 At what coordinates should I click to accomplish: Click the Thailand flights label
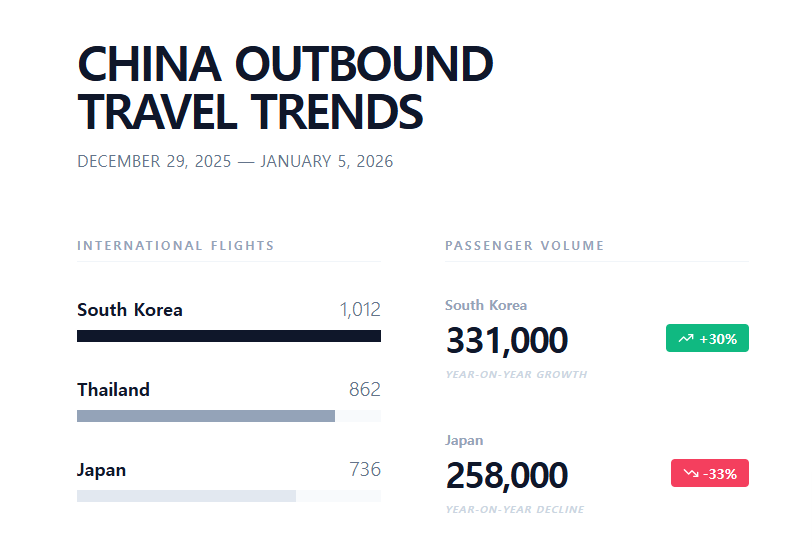point(113,390)
